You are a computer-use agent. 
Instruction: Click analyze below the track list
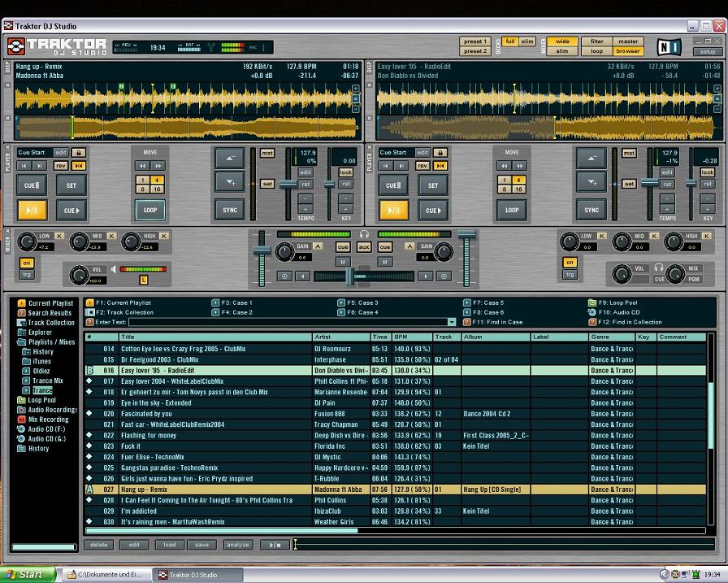238,545
